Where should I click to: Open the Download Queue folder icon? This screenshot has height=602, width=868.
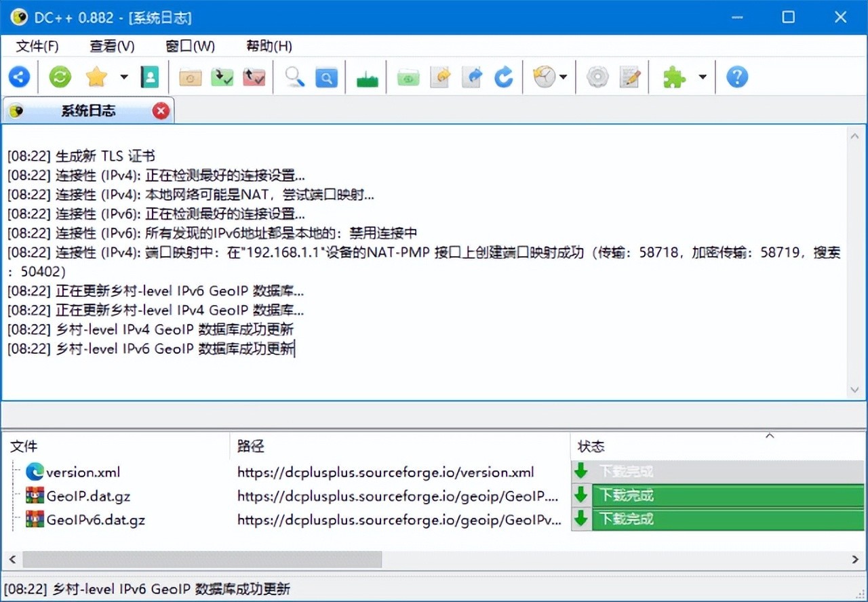[191, 77]
